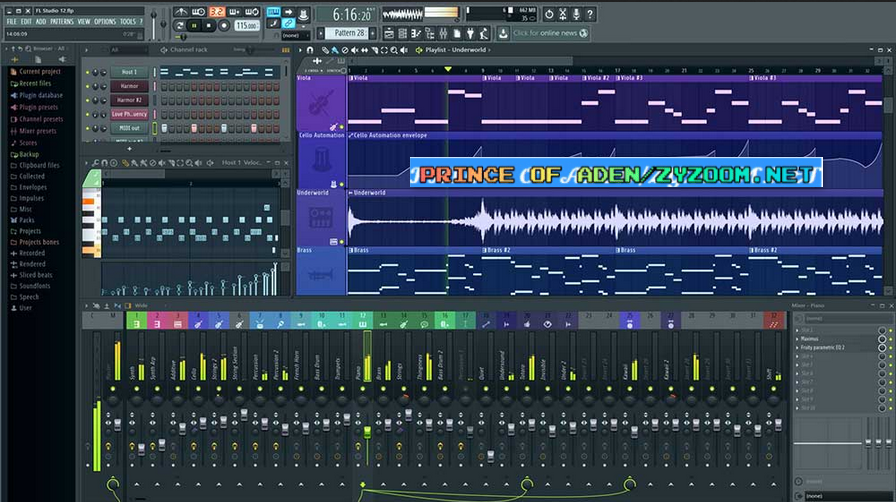Click the browser plus add icon
Screen dimensions: 896x502
pyautogui.click(x=14, y=59)
